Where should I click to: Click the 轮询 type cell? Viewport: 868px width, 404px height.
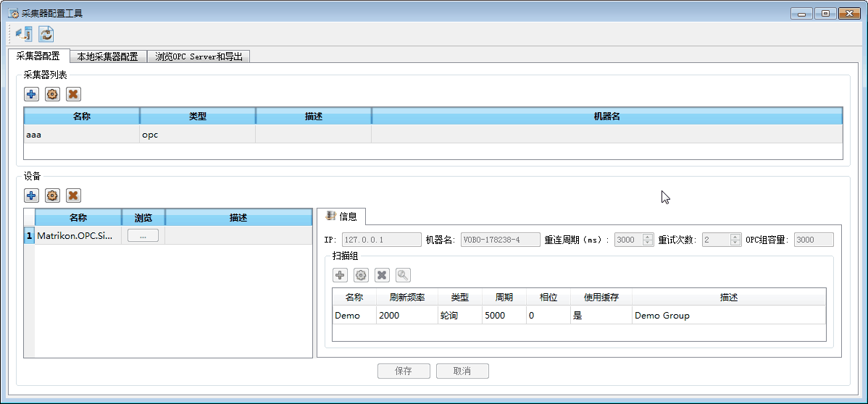pos(459,316)
